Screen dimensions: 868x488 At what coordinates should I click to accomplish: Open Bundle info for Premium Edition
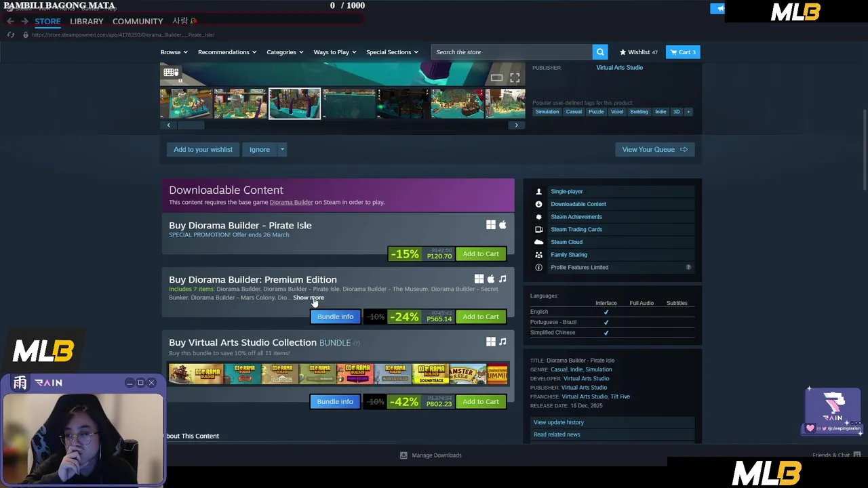pos(335,317)
